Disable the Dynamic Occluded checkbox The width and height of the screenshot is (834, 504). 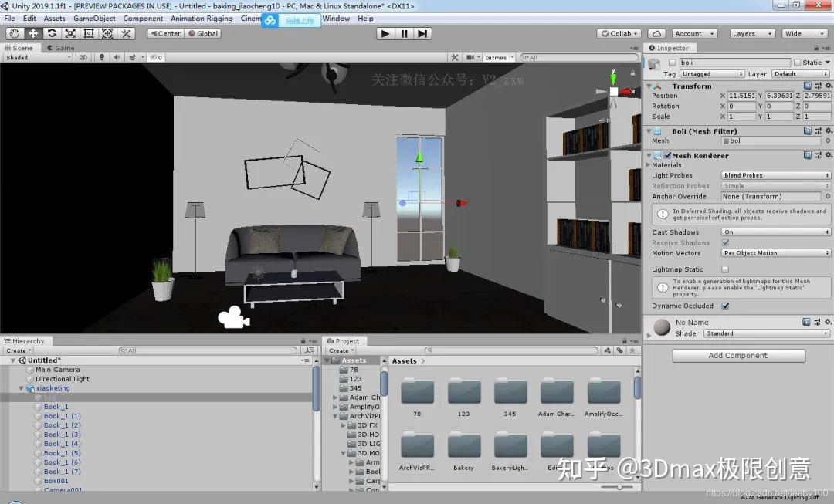724,306
